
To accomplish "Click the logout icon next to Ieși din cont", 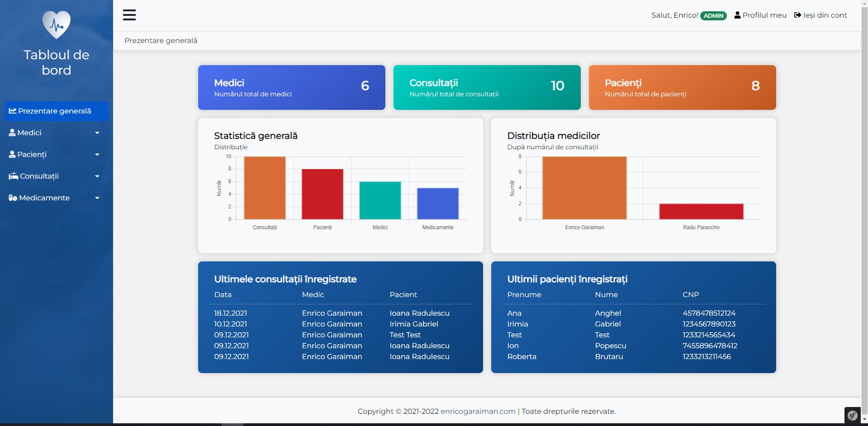I will coord(797,14).
